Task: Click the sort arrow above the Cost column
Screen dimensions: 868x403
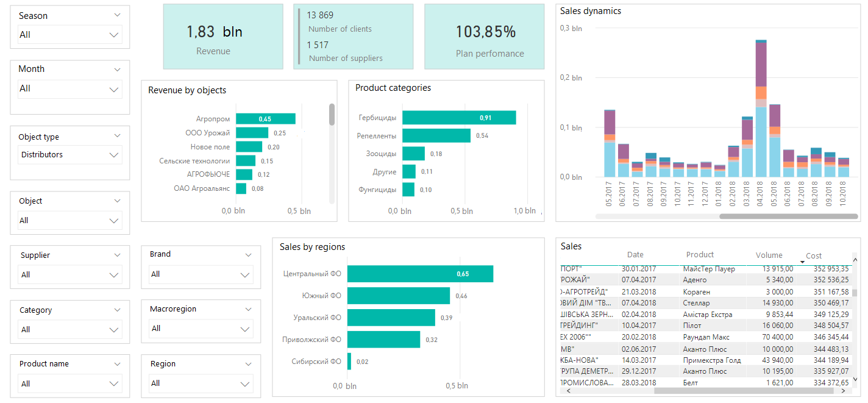Action: [802, 262]
